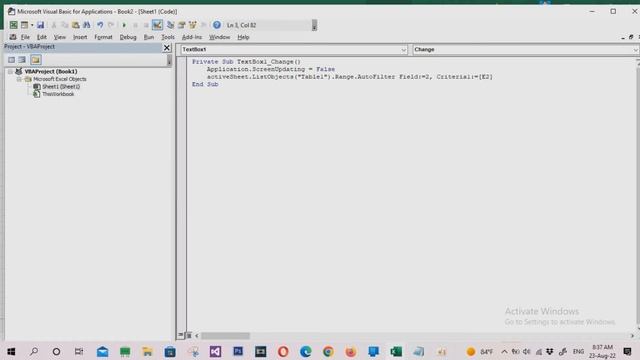This screenshot has height=360, width=640.
Task: Show hidden system tray icons
Action: 504,351
